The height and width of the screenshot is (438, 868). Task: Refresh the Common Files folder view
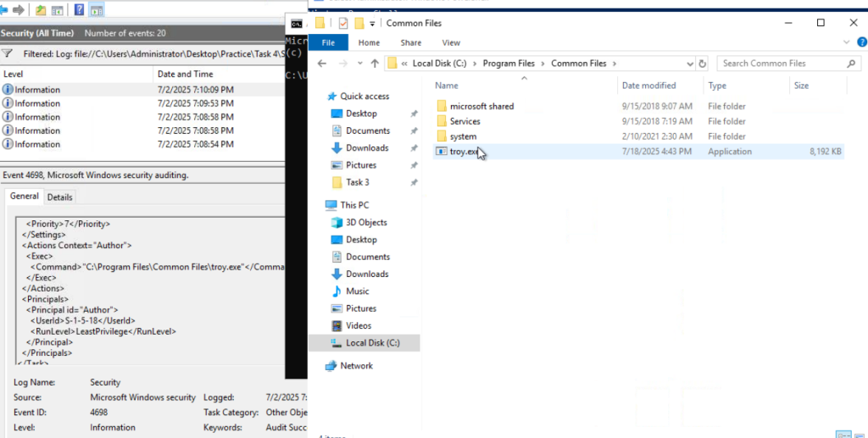click(702, 64)
